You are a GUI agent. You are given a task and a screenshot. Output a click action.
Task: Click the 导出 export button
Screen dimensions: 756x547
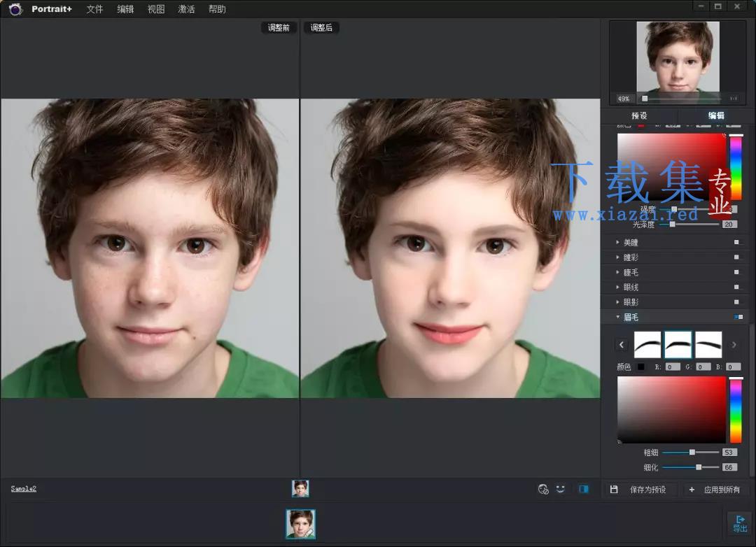[740, 525]
